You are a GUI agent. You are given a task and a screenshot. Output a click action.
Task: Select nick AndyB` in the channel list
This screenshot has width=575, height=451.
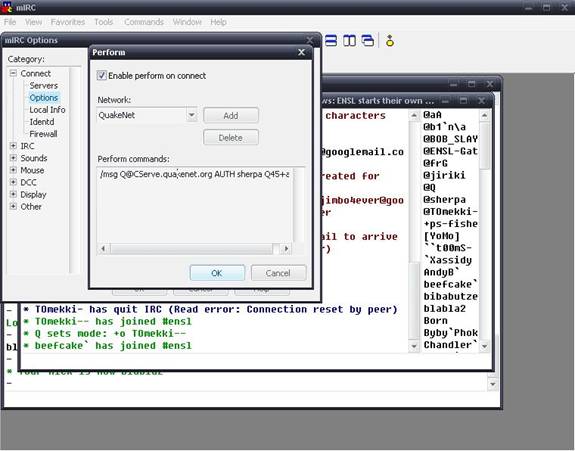coord(442,272)
